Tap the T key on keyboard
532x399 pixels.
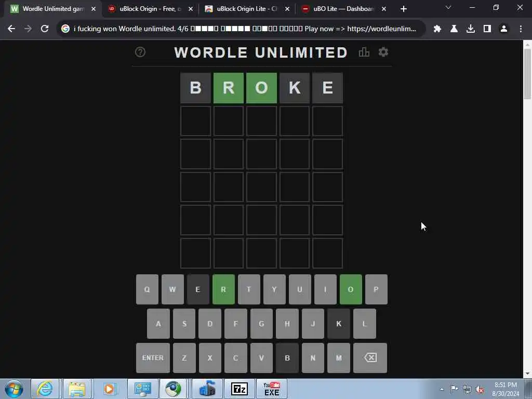click(x=249, y=289)
